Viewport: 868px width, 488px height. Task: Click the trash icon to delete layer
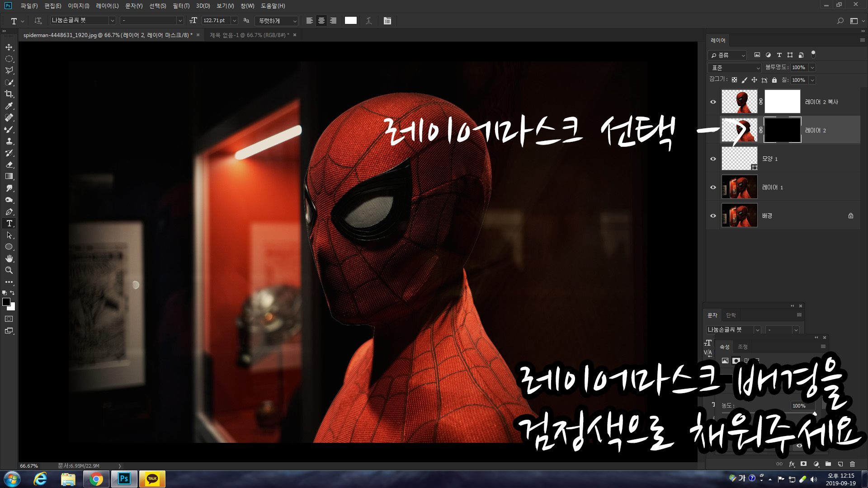[852, 464]
